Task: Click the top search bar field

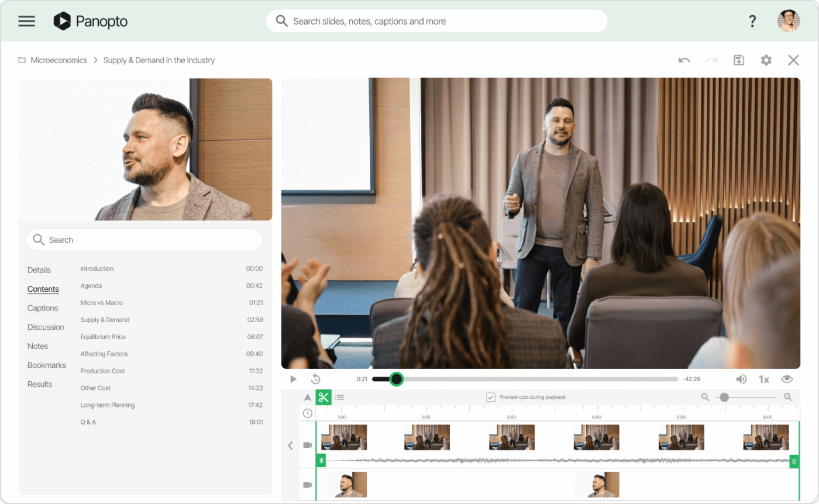Action: tap(436, 22)
